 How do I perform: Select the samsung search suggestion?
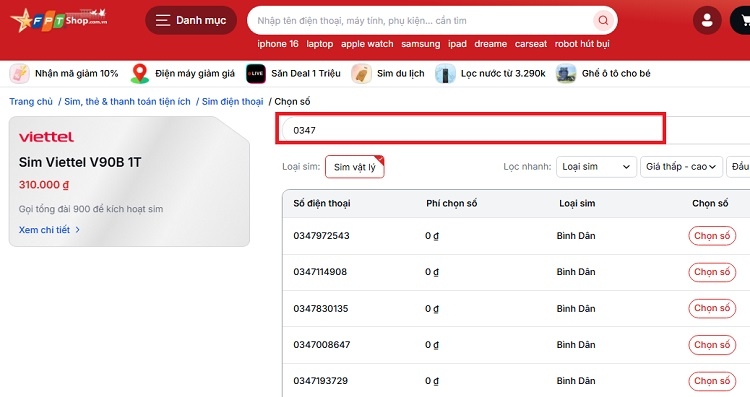(420, 44)
